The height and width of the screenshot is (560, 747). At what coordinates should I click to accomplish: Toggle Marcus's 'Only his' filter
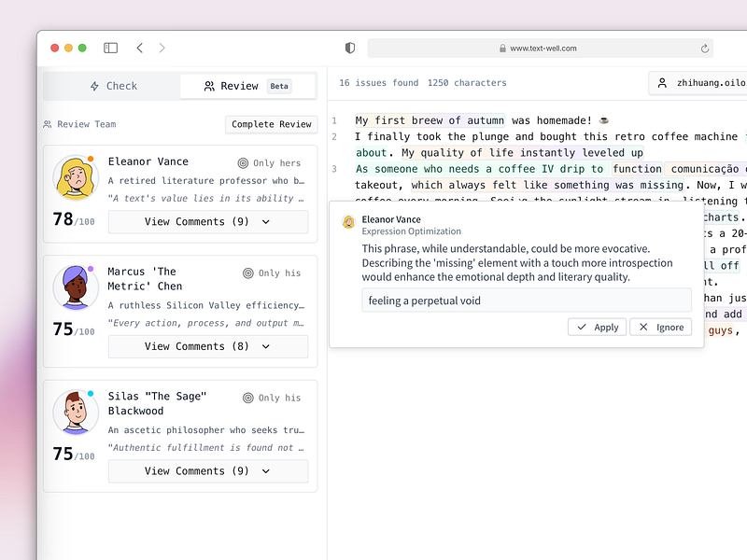tap(272, 273)
